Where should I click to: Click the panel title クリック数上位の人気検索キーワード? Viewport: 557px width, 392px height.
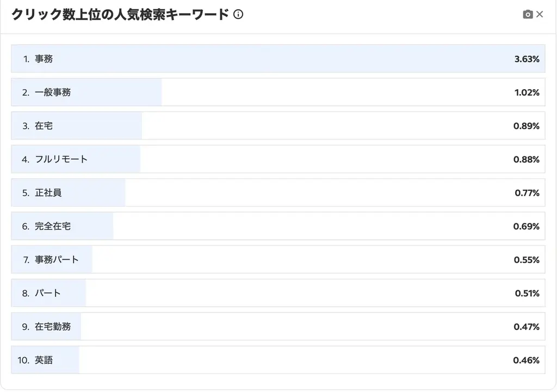120,15
